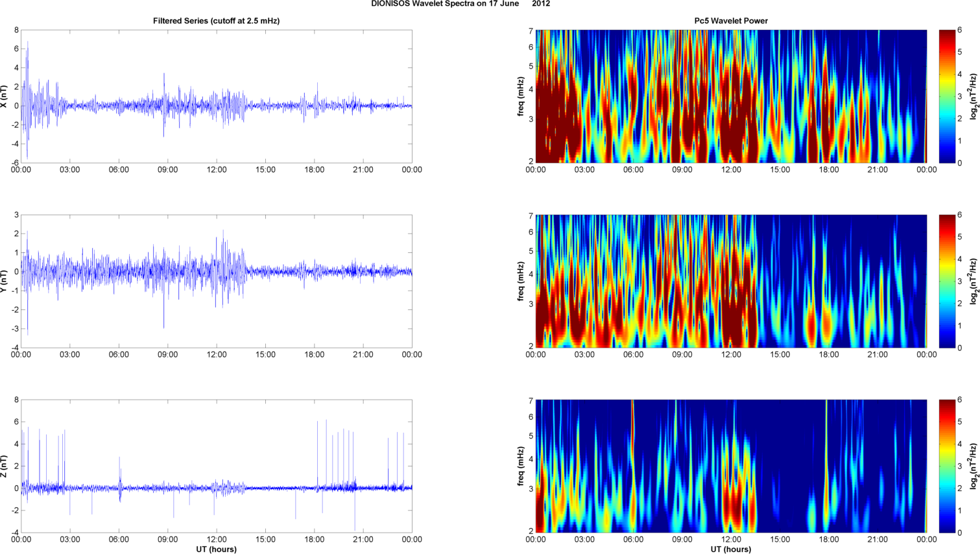Click the 03:00 tick label under the X series plot

(x=70, y=170)
